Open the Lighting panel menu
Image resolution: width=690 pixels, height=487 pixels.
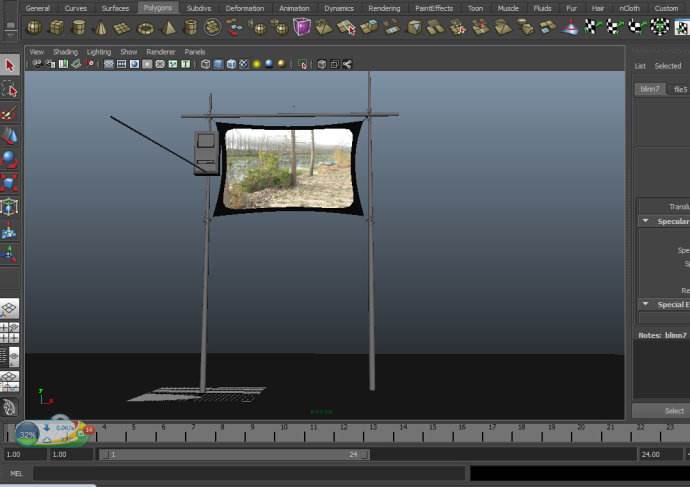tap(99, 52)
